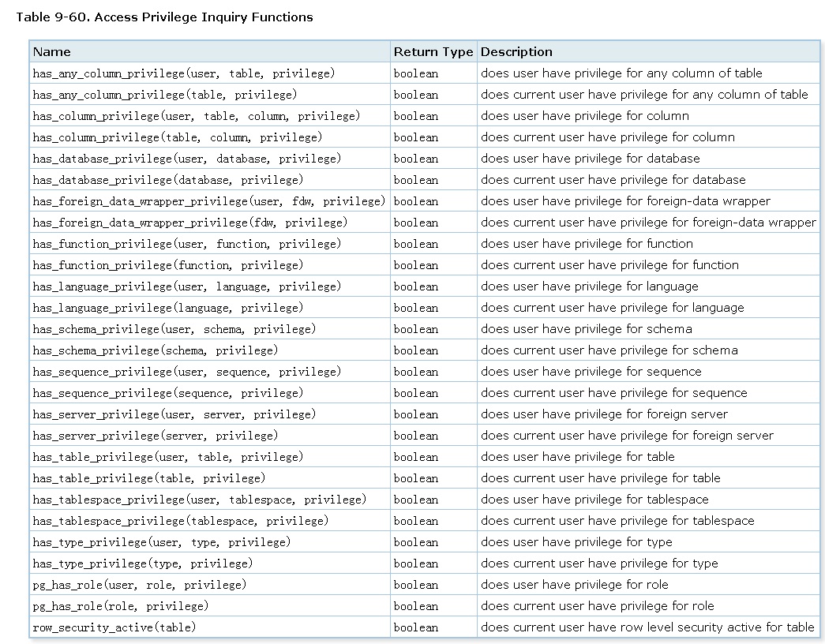Select has_foreign_data_wrapper_privilege(fdw, privilege) name

190,223
